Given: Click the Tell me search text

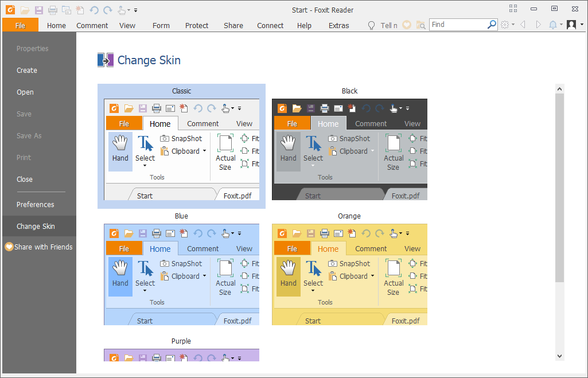Looking at the screenshot, I should coord(389,25).
